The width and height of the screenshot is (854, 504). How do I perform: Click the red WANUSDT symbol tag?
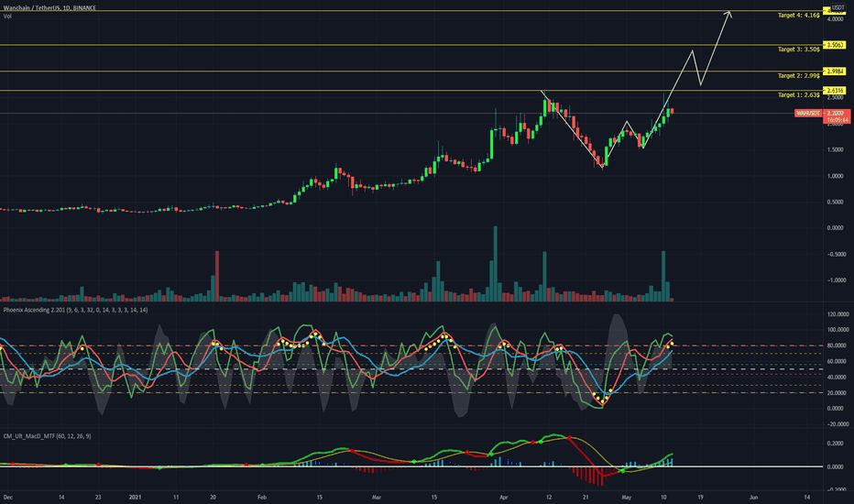click(807, 114)
